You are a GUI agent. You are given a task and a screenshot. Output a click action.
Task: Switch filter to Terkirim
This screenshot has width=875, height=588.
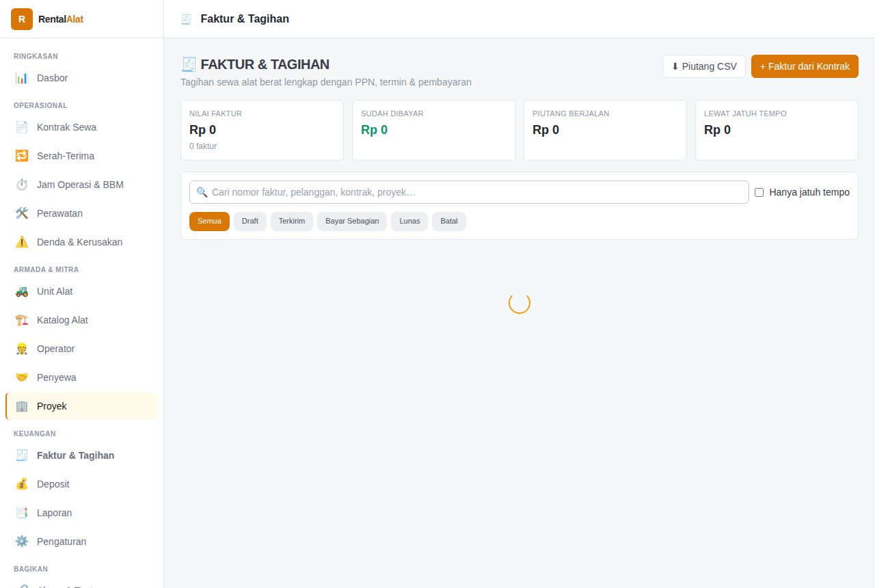pyautogui.click(x=292, y=222)
